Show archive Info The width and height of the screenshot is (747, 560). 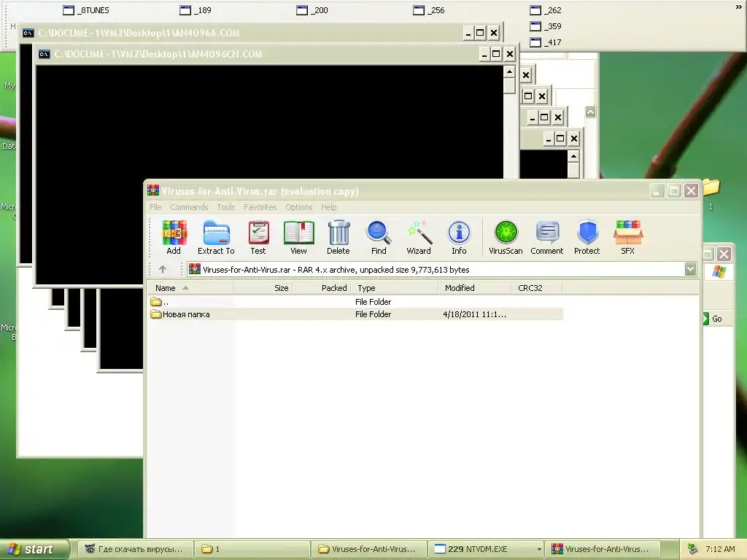click(460, 237)
